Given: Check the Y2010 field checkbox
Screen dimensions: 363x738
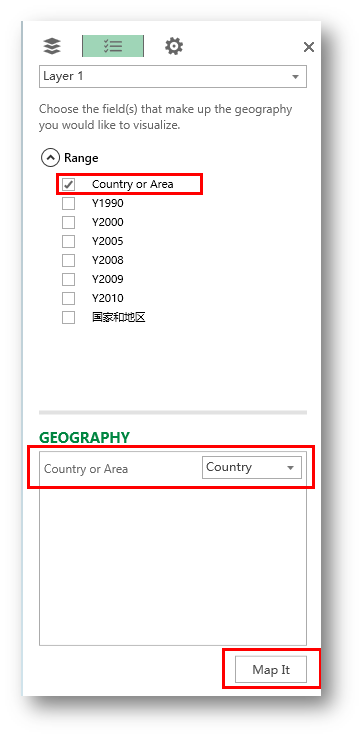Looking at the screenshot, I should tap(69, 298).
